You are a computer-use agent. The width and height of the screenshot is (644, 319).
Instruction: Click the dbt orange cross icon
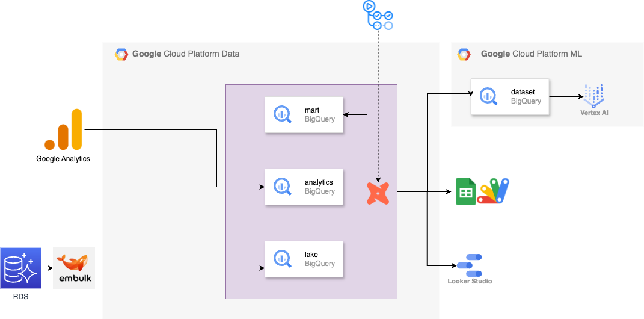tap(378, 193)
